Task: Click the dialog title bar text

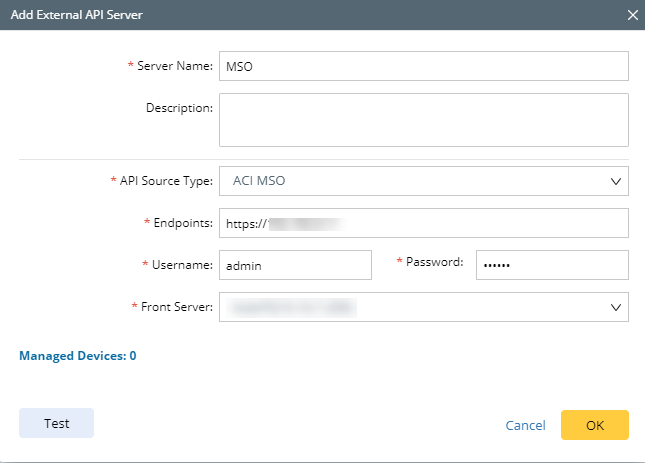Action: [77, 14]
